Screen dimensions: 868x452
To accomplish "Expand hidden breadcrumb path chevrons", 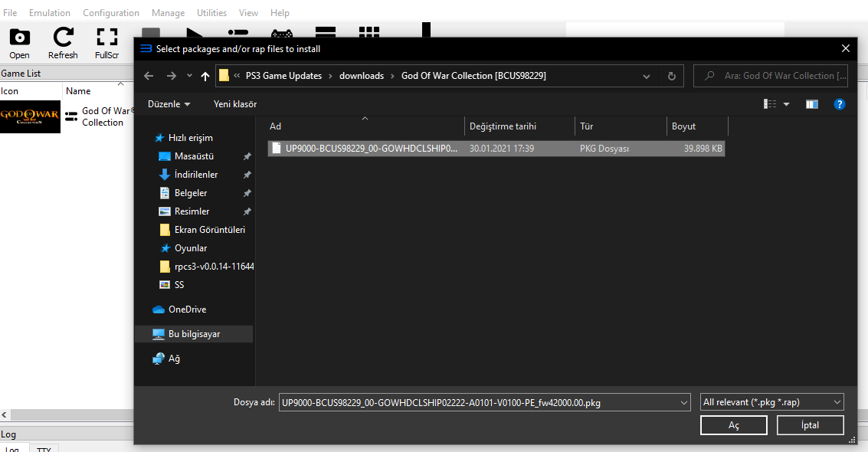I will point(237,76).
